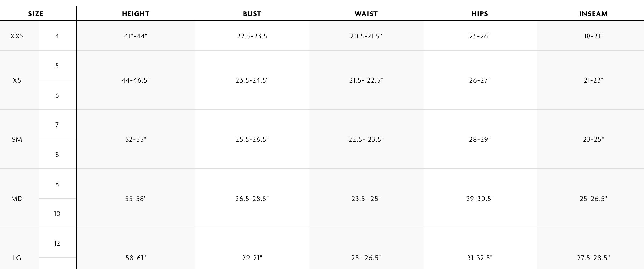Select the LG size label
This screenshot has height=269, width=644.
[17, 258]
